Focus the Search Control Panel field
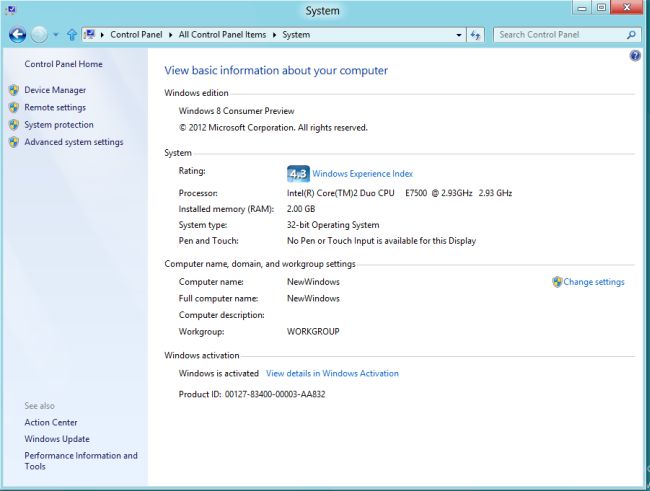 pyautogui.click(x=566, y=35)
